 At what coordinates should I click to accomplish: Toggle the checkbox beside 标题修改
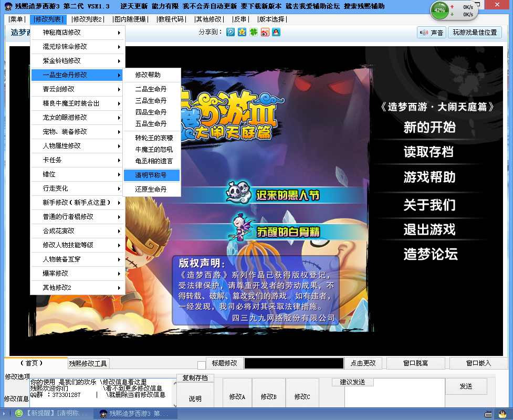point(202,365)
